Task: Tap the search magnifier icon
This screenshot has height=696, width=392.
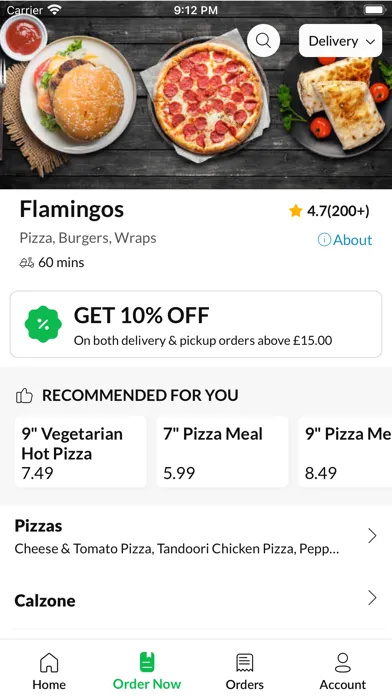Action: tap(263, 41)
